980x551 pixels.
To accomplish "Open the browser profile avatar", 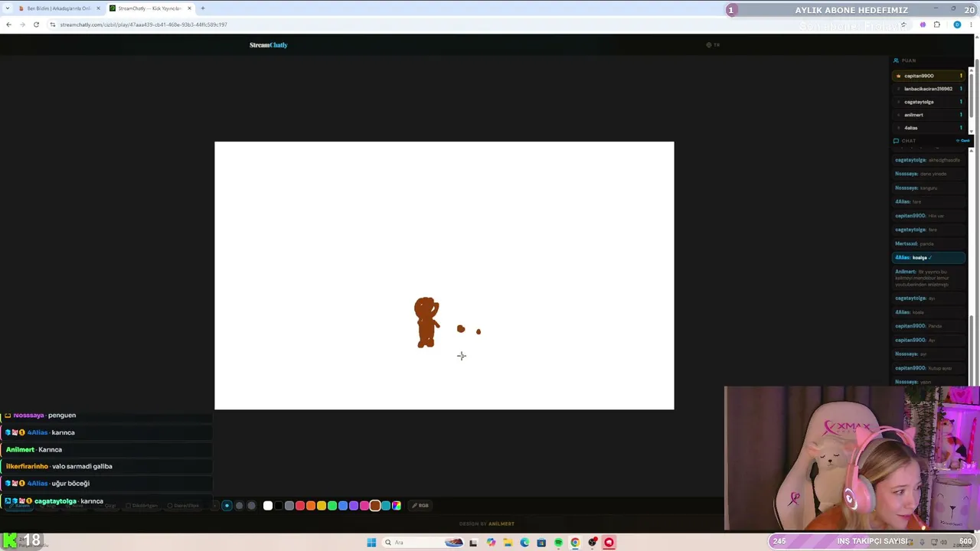I will coord(957,24).
